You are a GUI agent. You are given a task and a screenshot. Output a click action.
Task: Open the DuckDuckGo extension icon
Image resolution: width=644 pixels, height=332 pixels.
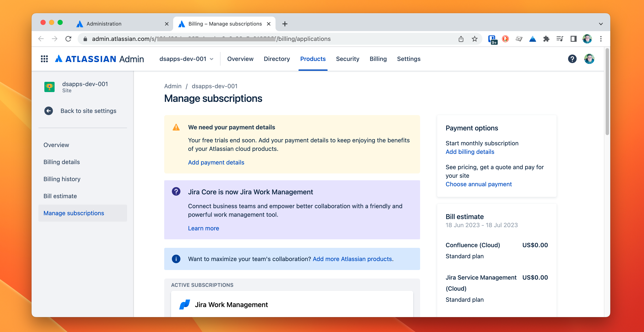[x=505, y=39]
